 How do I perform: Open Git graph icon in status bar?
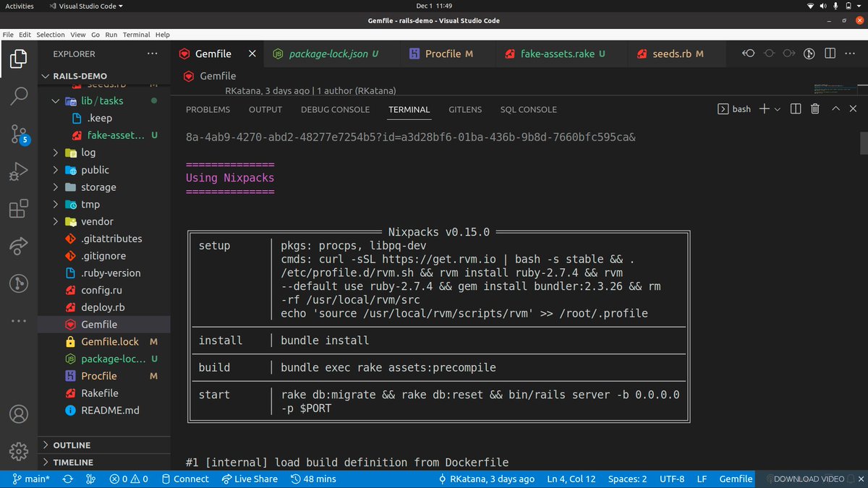click(90, 479)
